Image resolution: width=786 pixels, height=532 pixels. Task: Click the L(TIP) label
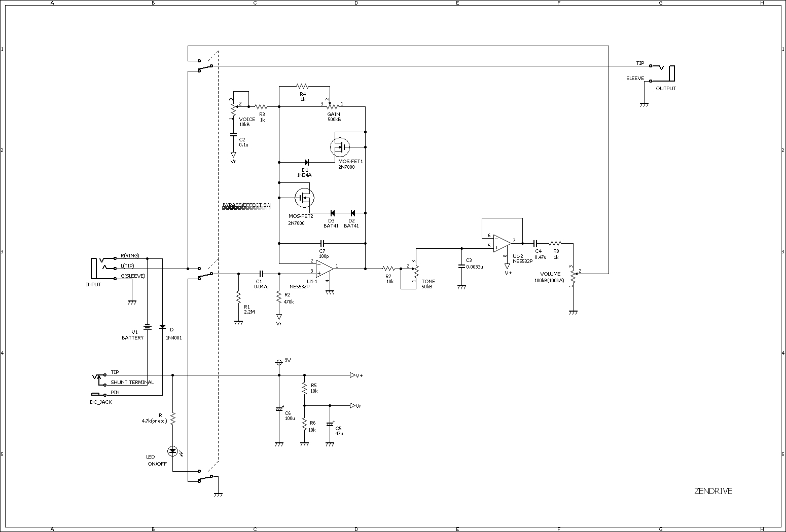pyautogui.click(x=128, y=266)
